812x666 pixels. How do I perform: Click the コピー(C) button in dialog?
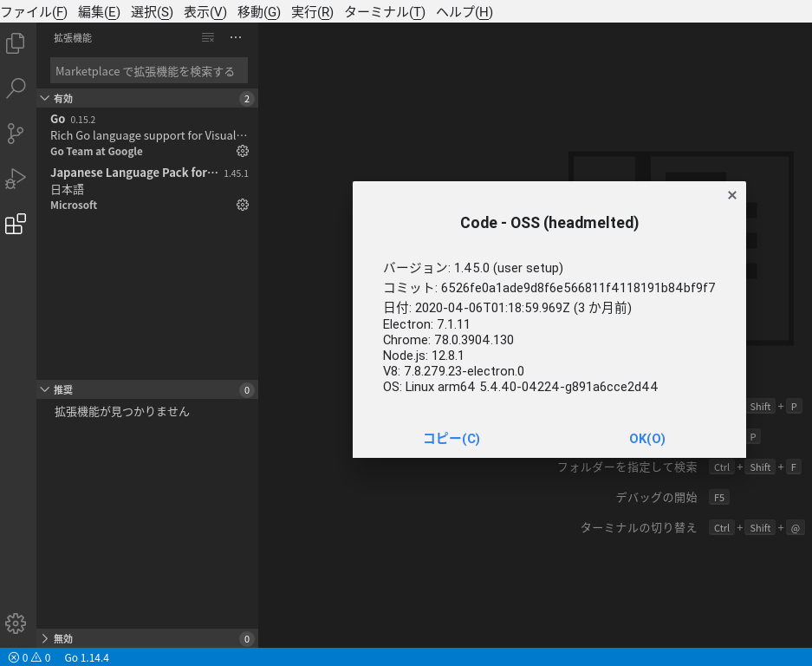click(x=451, y=439)
